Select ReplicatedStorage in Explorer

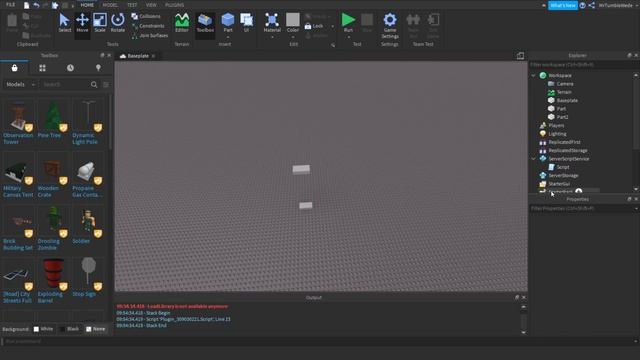point(567,150)
